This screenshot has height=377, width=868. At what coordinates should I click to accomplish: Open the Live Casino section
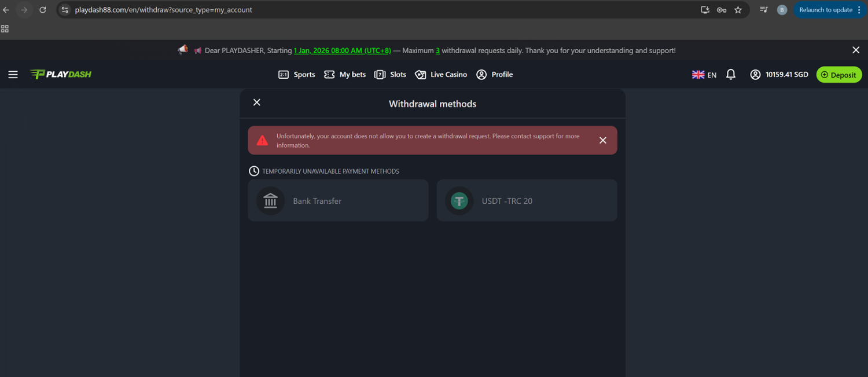click(x=441, y=75)
